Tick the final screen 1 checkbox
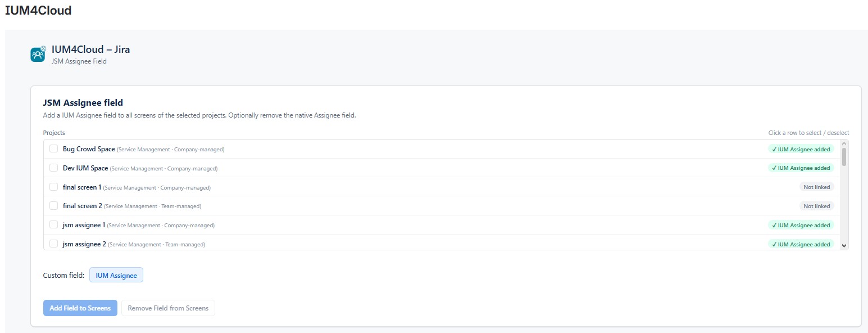The image size is (868, 333). click(53, 187)
